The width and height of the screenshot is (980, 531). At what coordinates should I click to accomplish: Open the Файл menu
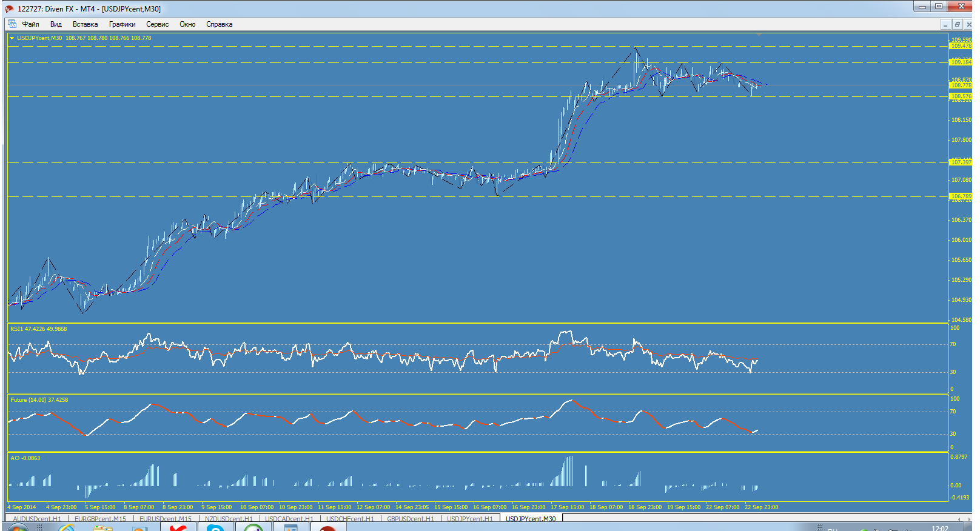tap(30, 24)
